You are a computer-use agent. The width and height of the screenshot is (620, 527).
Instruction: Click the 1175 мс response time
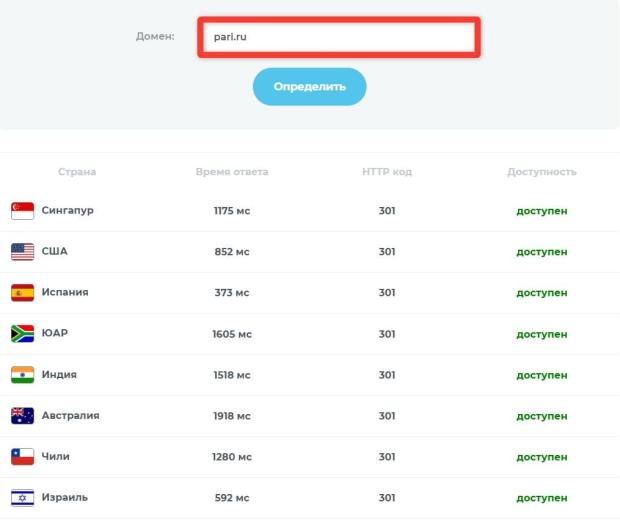point(232,211)
